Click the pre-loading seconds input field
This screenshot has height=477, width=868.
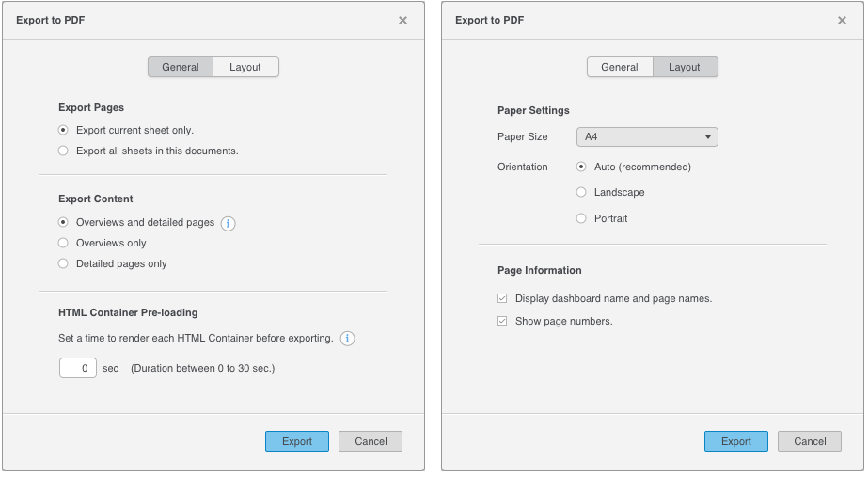point(78,368)
